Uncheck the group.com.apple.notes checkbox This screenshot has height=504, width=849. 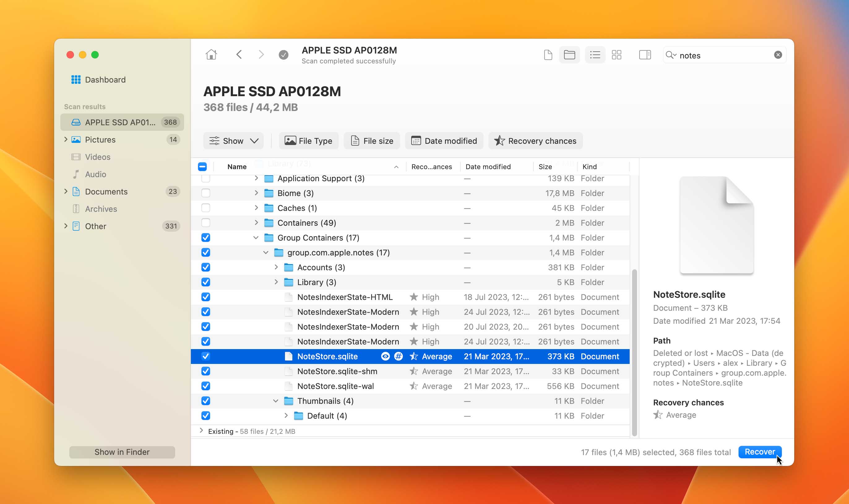(x=205, y=253)
